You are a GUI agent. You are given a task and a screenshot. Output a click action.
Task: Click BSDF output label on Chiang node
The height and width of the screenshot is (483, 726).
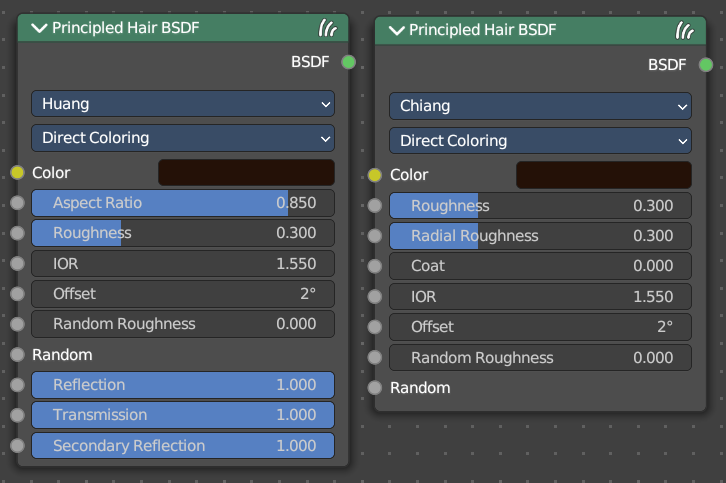[667, 65]
